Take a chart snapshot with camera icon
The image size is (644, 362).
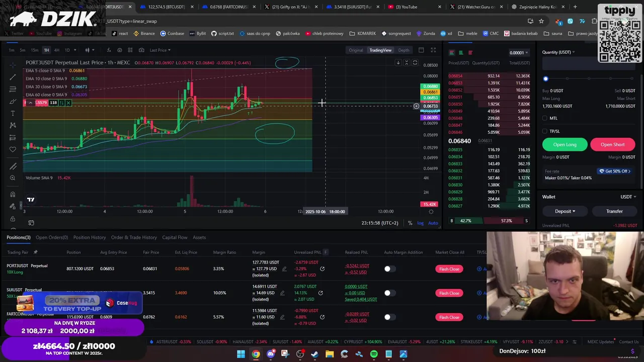[x=141, y=50]
